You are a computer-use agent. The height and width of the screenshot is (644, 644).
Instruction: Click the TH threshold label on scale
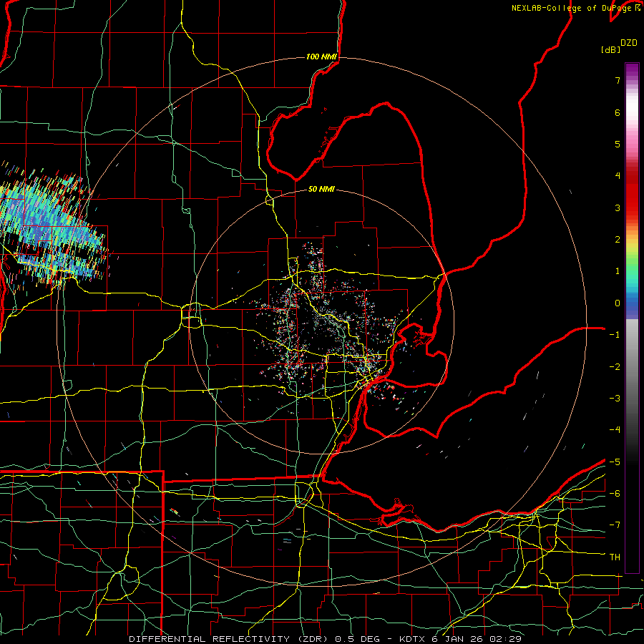coord(615,557)
